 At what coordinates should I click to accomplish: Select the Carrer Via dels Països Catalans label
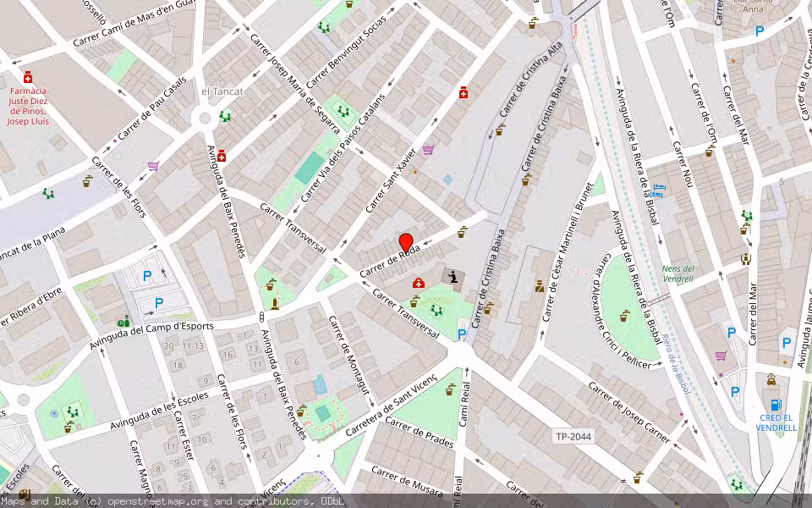[x=343, y=148]
